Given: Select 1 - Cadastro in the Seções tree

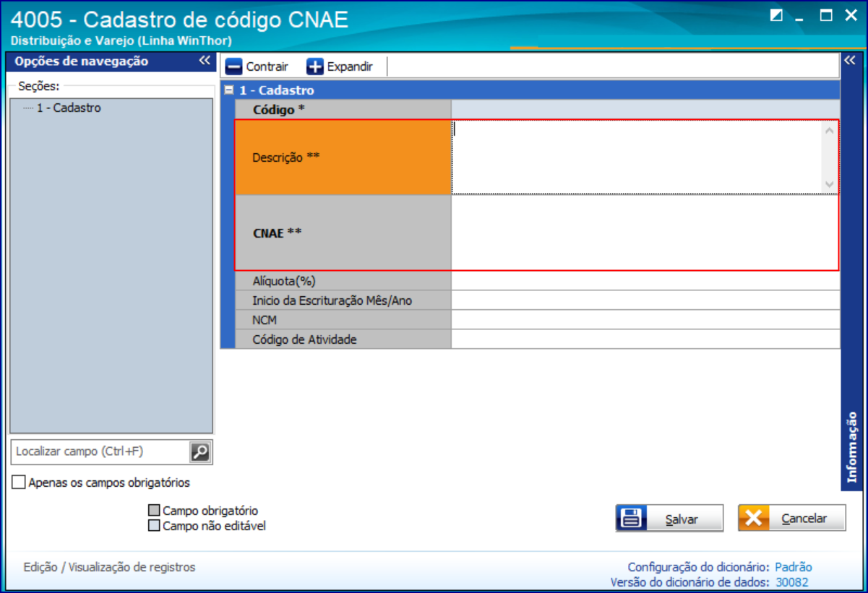Looking at the screenshot, I should (69, 108).
